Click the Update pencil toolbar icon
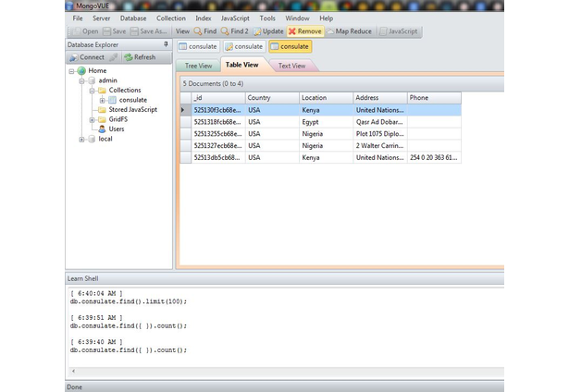The height and width of the screenshot is (392, 569). point(257,31)
